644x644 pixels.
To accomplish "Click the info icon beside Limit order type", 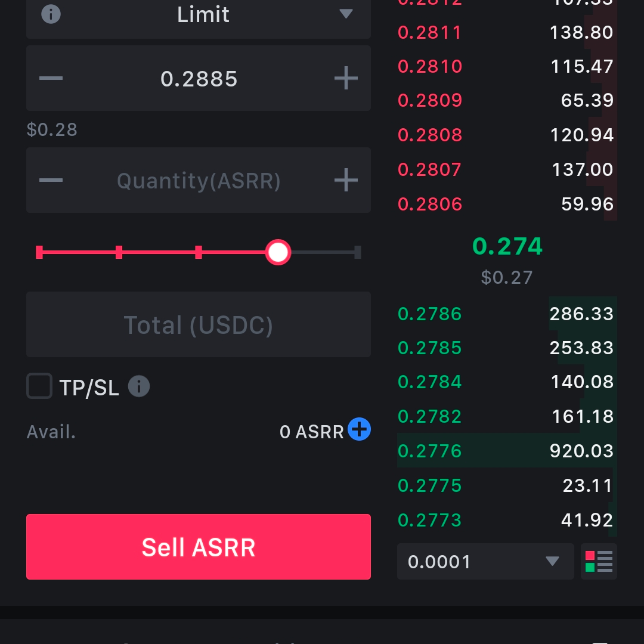I will tap(51, 14).
